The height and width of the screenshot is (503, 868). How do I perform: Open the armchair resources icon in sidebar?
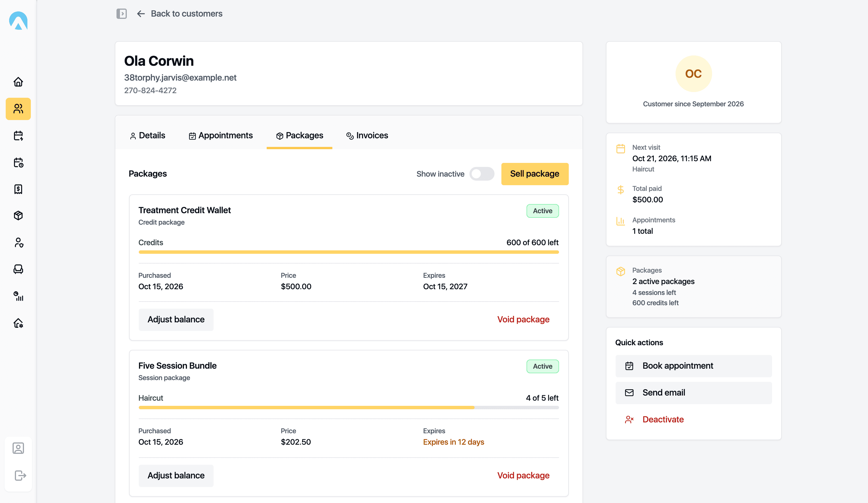[x=18, y=269]
